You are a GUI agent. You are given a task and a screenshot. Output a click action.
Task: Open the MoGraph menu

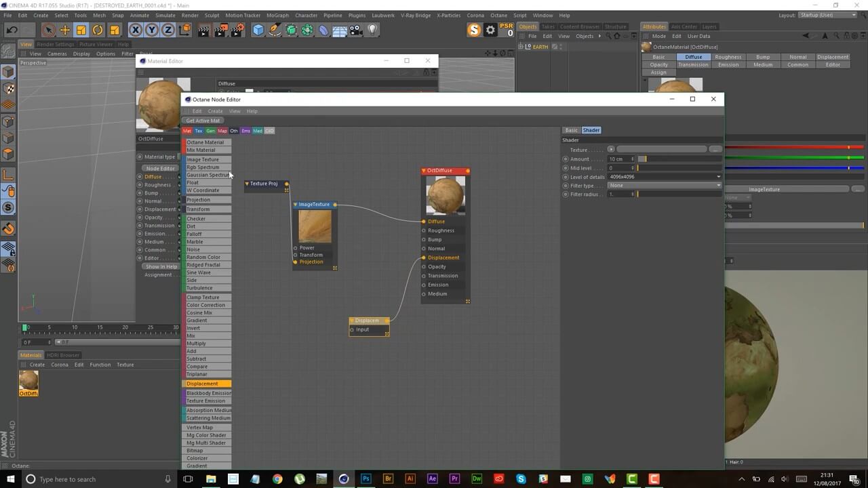tap(277, 15)
